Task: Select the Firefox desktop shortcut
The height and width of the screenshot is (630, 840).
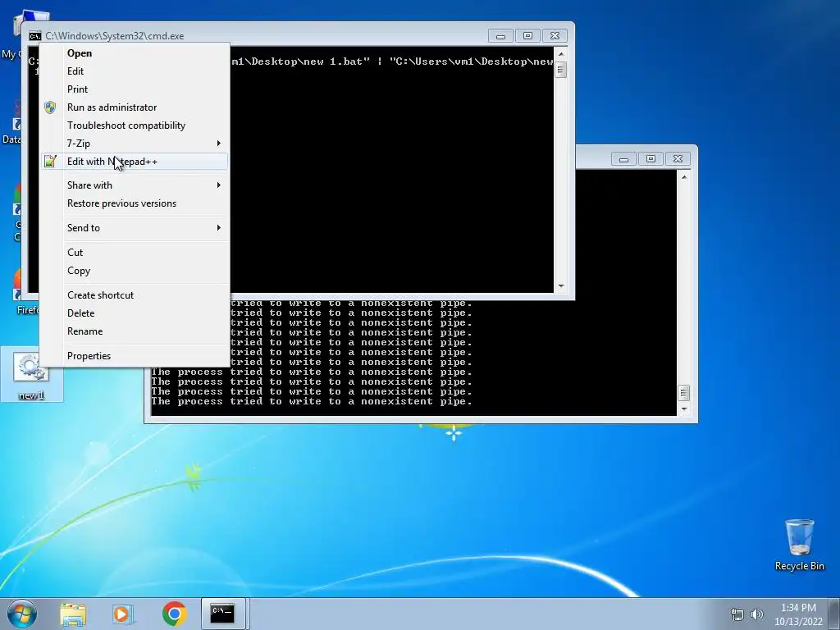Action: (x=21, y=292)
